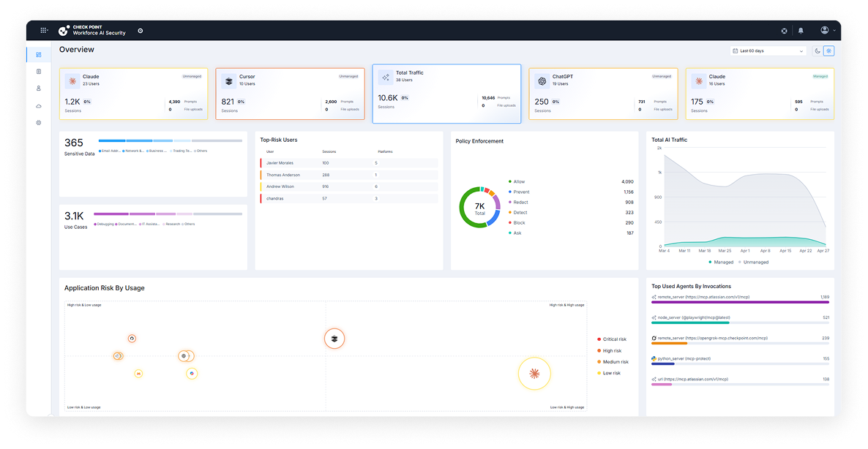Image resolution: width=868 pixels, height=449 pixels.
Task: Toggle the Unmanaged series in traffic legend
Action: 753,262
